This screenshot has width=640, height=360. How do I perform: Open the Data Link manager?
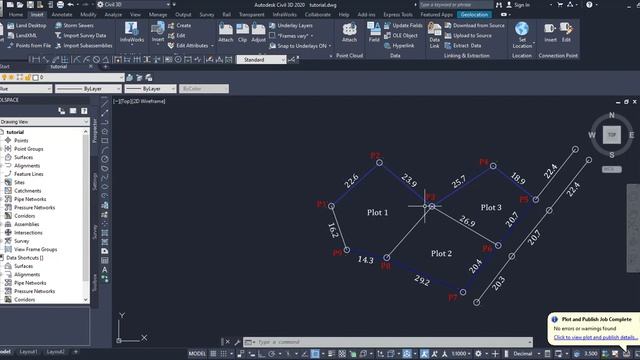click(434, 35)
